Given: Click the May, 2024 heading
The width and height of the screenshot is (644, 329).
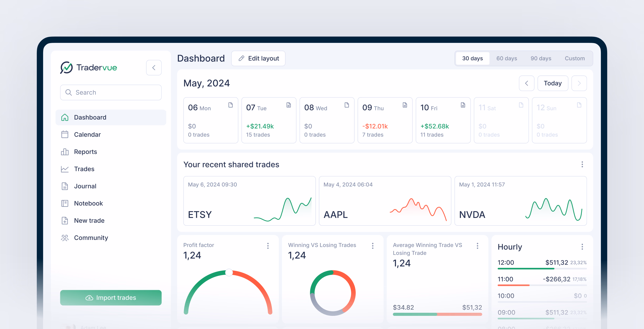Looking at the screenshot, I should (207, 83).
